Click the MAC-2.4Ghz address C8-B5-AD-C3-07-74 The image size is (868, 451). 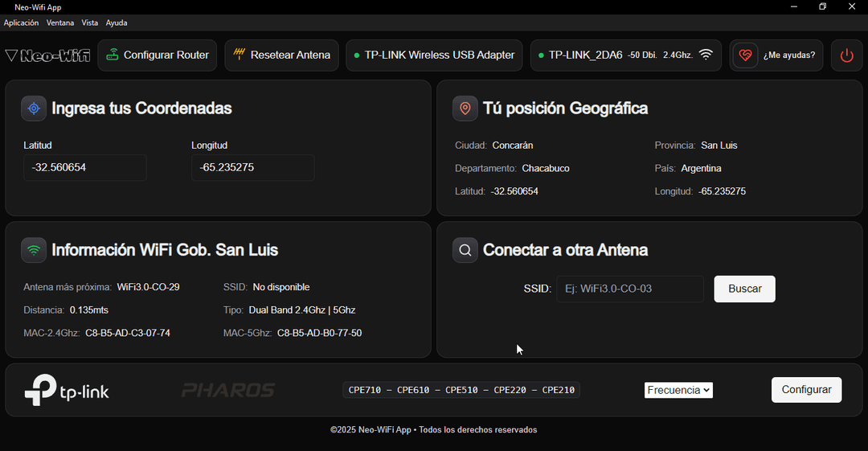coord(128,333)
